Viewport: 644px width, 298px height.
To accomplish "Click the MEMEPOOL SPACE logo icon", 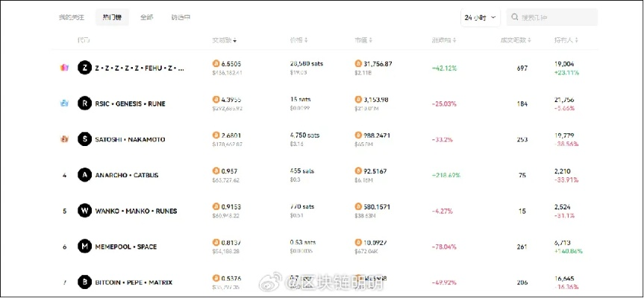I will (84, 247).
